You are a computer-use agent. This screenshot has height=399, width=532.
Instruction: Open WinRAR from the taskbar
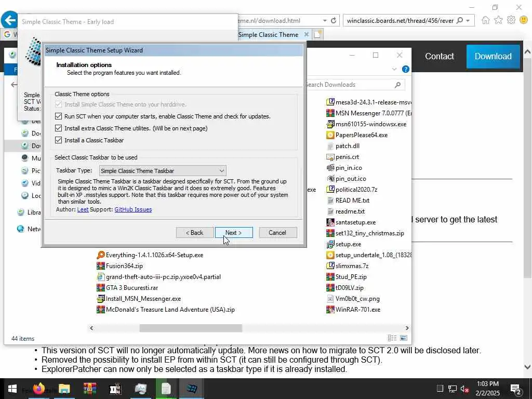point(90,389)
